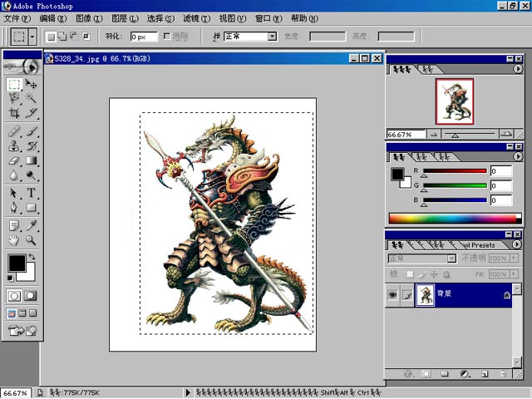This screenshot has width=532, height=399.
Task: Select the Eraser tool
Action: (x=14, y=160)
